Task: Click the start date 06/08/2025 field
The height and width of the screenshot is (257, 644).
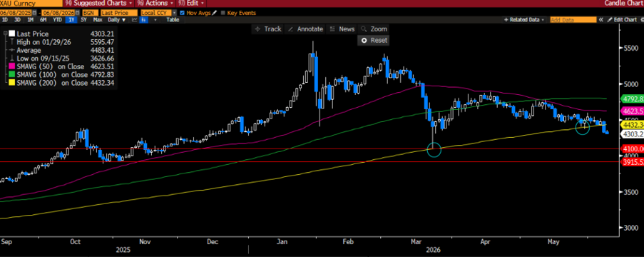Action: pyautogui.click(x=16, y=13)
